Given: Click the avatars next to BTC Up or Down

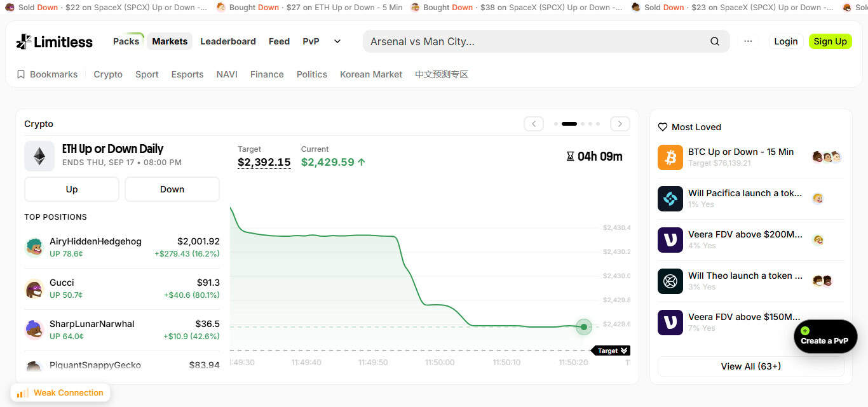Looking at the screenshot, I should tap(827, 157).
